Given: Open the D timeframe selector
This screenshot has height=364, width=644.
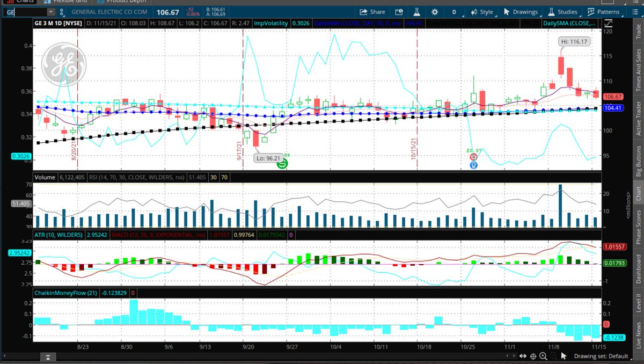Looking at the screenshot, I should (x=454, y=12).
